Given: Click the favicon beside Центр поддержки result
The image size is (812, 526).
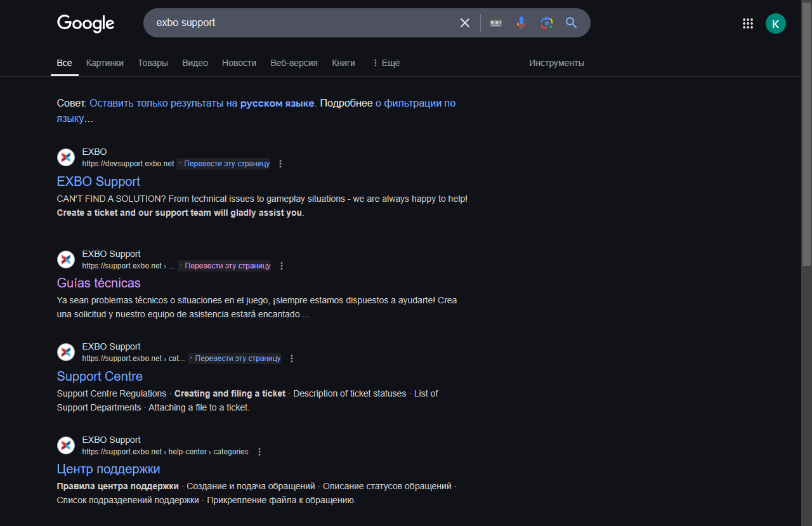Looking at the screenshot, I should click(66, 445).
